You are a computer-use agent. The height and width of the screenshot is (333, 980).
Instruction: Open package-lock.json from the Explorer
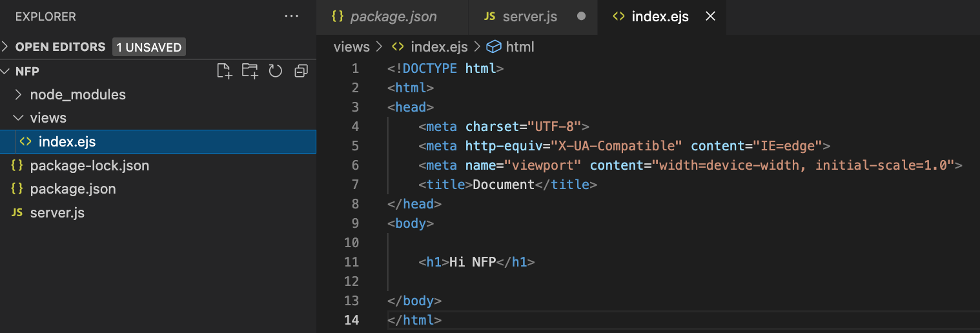[158, 165]
